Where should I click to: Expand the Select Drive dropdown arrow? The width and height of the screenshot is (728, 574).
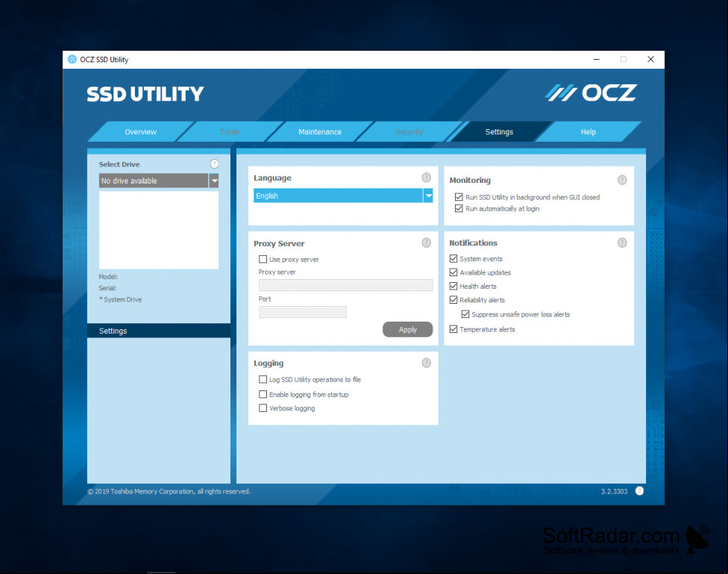[214, 181]
